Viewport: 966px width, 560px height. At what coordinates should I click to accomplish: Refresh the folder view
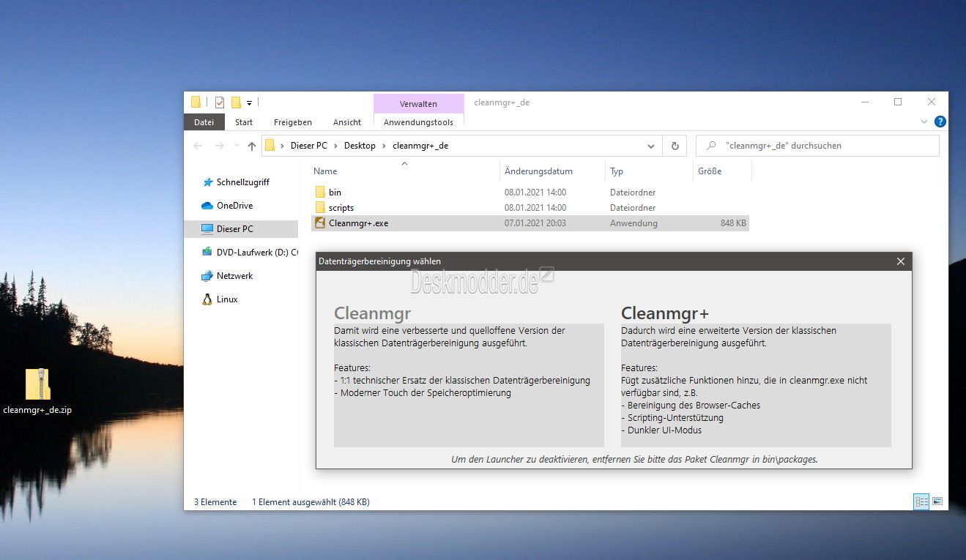pos(675,146)
